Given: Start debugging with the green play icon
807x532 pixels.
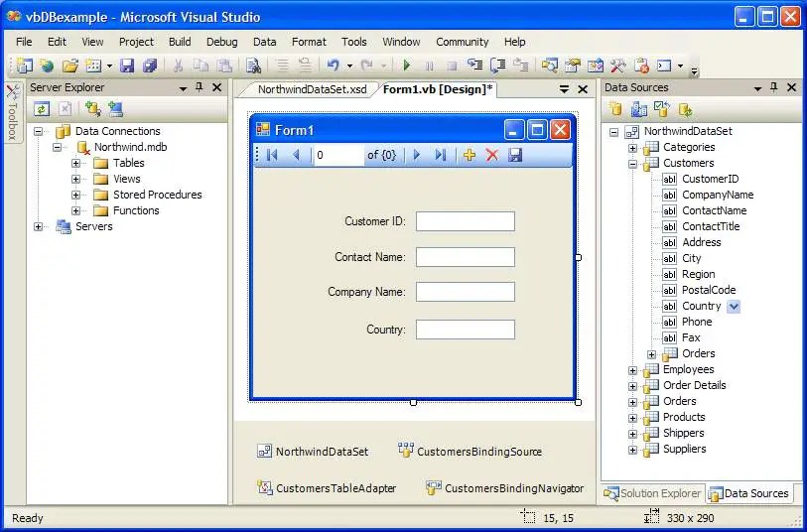Looking at the screenshot, I should pyautogui.click(x=407, y=66).
